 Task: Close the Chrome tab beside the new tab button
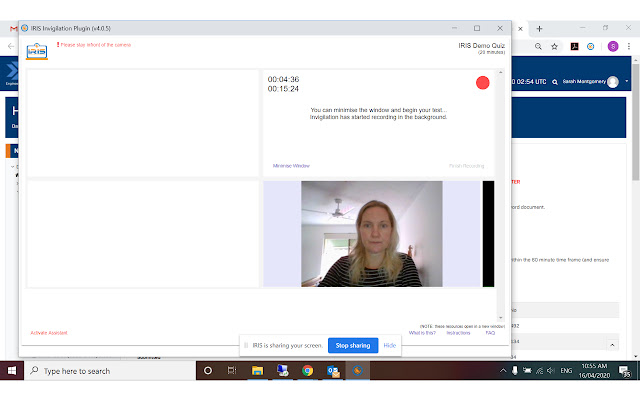tap(520, 29)
